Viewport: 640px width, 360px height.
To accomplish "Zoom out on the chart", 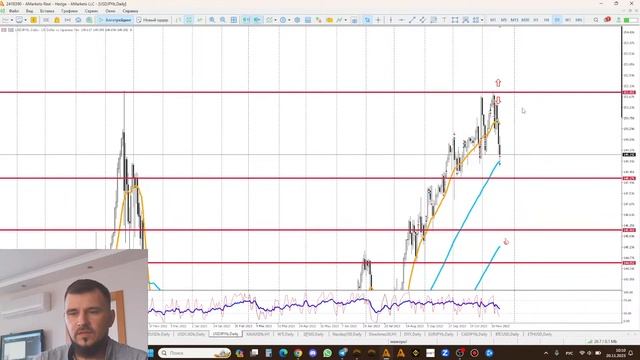I will [223, 20].
